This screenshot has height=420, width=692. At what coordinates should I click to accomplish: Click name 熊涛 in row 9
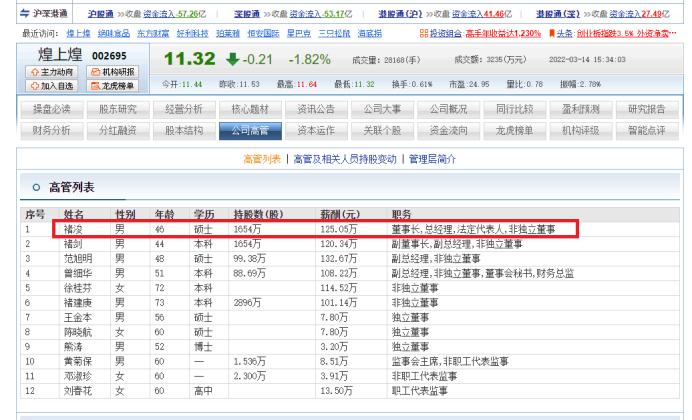[x=73, y=347]
